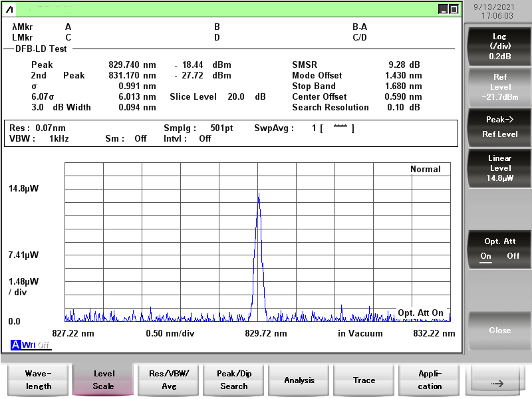The width and height of the screenshot is (532, 399).
Task: Select the Peak/Dip Search menu
Action: pos(234,380)
